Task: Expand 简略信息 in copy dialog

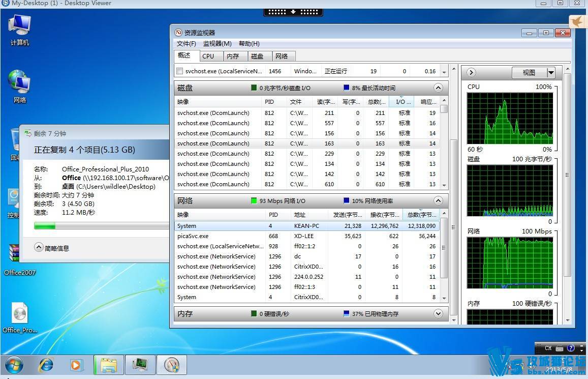Action: click(x=39, y=248)
